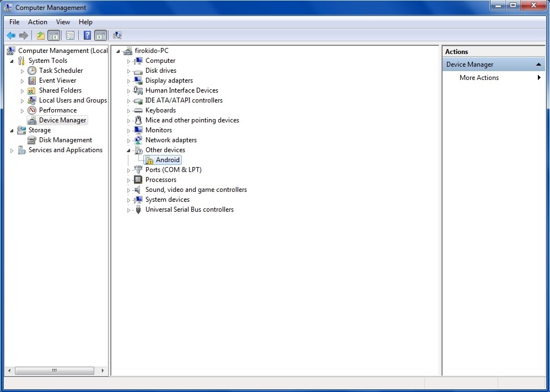Click the Performance gauge icon
Image resolution: width=550 pixels, height=392 pixels.
coord(32,110)
